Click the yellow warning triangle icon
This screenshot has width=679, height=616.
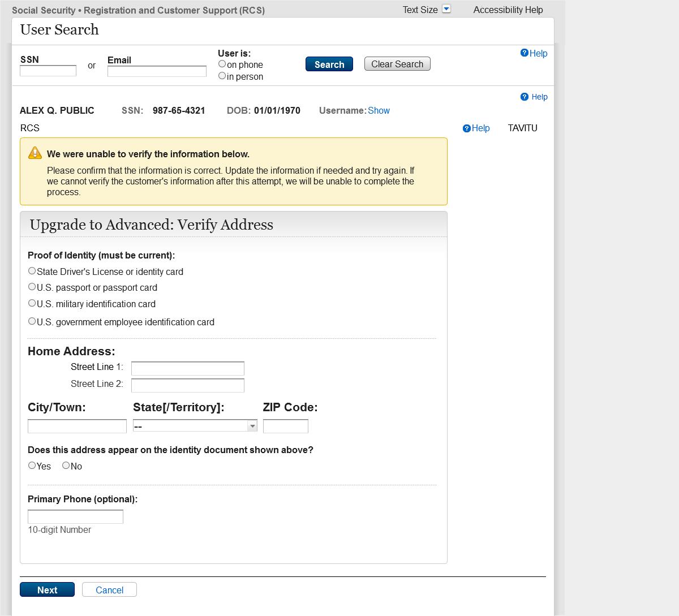(x=35, y=153)
